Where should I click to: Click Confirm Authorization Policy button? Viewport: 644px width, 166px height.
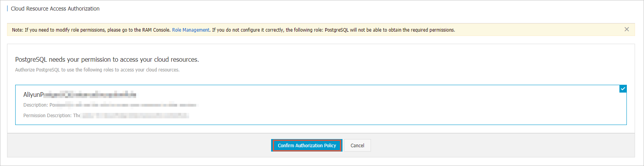pyautogui.click(x=307, y=145)
